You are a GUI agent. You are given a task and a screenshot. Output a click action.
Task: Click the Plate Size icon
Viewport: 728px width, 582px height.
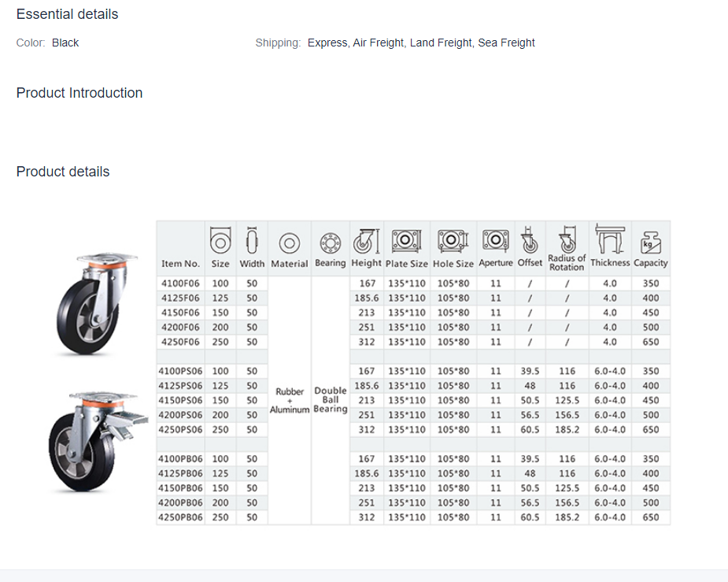click(406, 239)
